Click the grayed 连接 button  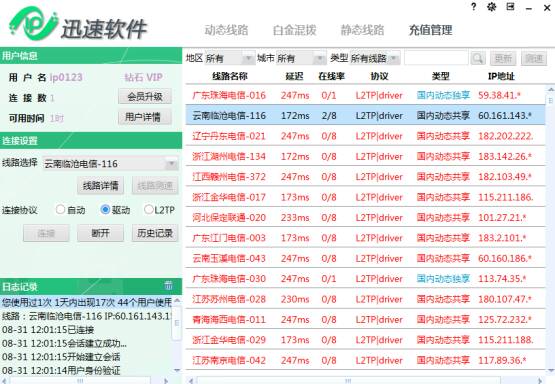coord(46,233)
